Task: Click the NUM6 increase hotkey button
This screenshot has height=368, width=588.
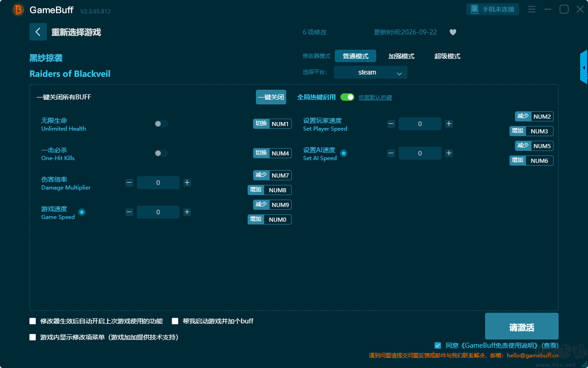Action: click(531, 161)
